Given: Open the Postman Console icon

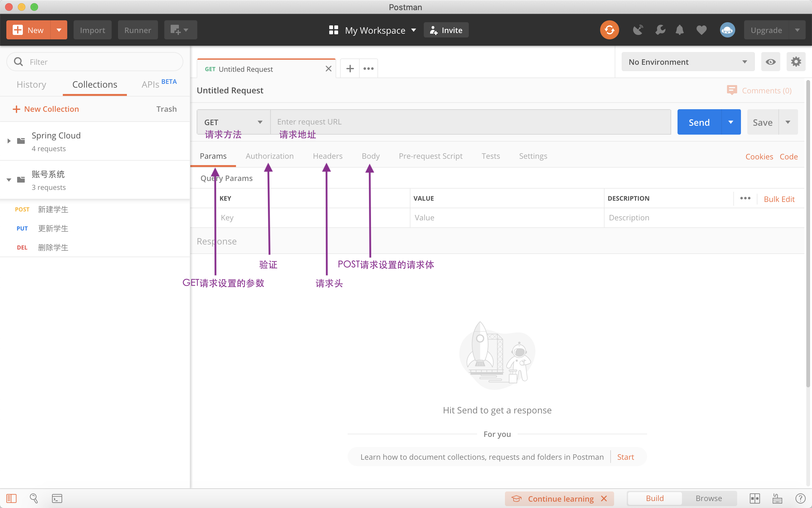Looking at the screenshot, I should [x=57, y=498].
